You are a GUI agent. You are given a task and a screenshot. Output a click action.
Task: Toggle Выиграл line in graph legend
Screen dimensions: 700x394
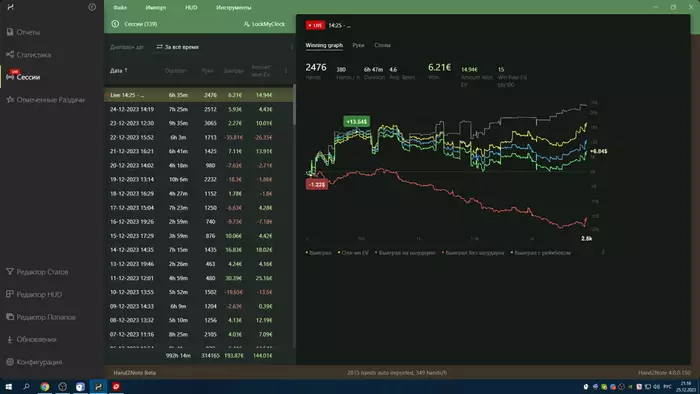[319, 253]
